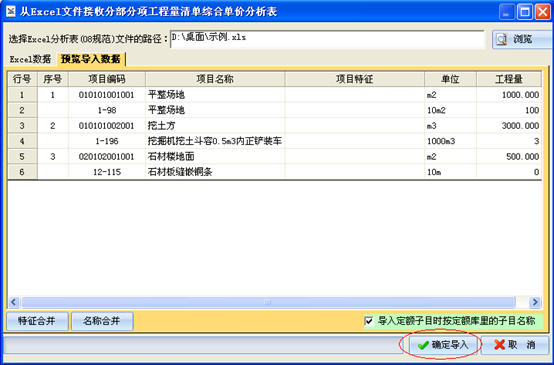The height and width of the screenshot is (365, 554).
Task: Select row header number 5
Action: [x=22, y=157]
